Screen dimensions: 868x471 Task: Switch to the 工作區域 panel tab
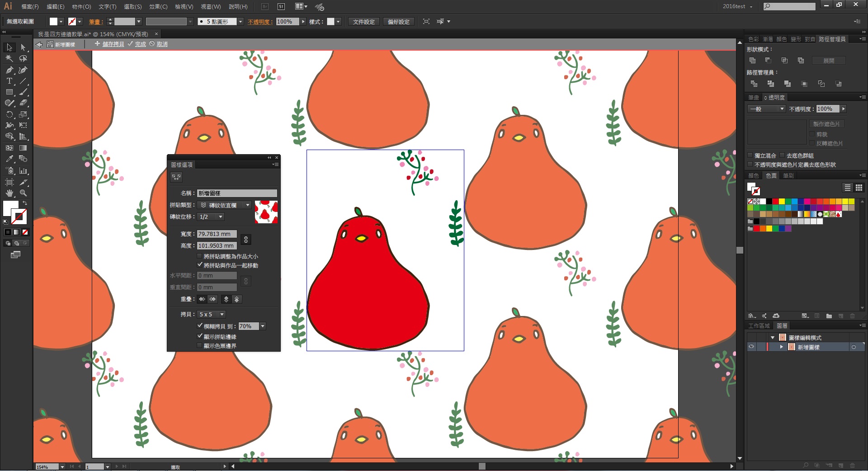(x=758, y=326)
